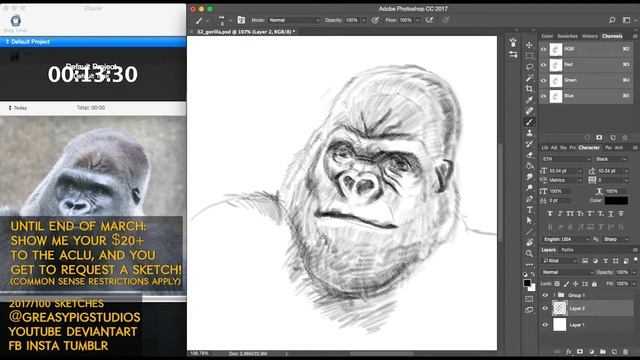Image resolution: width=640 pixels, height=360 pixels.
Task: Toggle visibility of Layer 1
Action: pyautogui.click(x=545, y=325)
